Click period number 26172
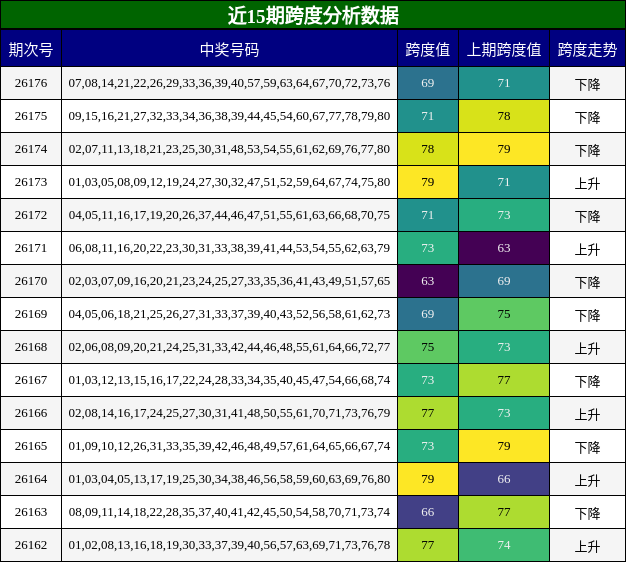The height and width of the screenshot is (562, 626). [x=31, y=215]
